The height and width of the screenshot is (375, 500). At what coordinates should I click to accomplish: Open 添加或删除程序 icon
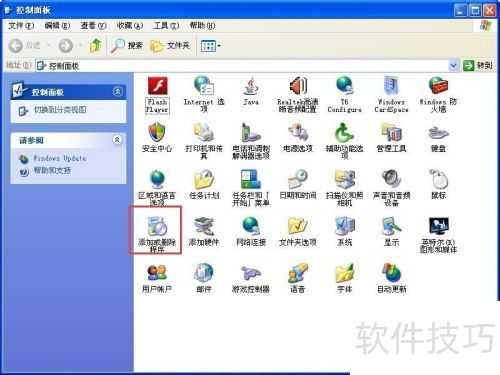pos(157,226)
